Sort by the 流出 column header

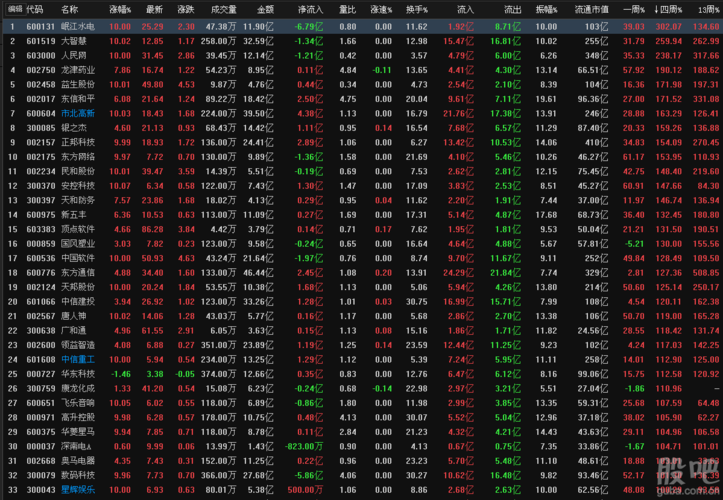[512, 9]
